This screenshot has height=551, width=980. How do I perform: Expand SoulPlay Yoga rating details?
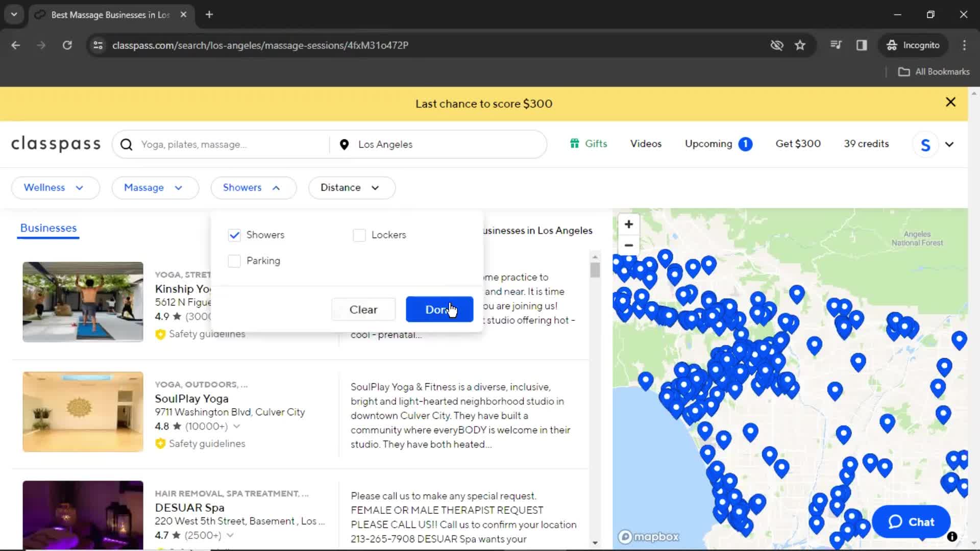tap(237, 427)
